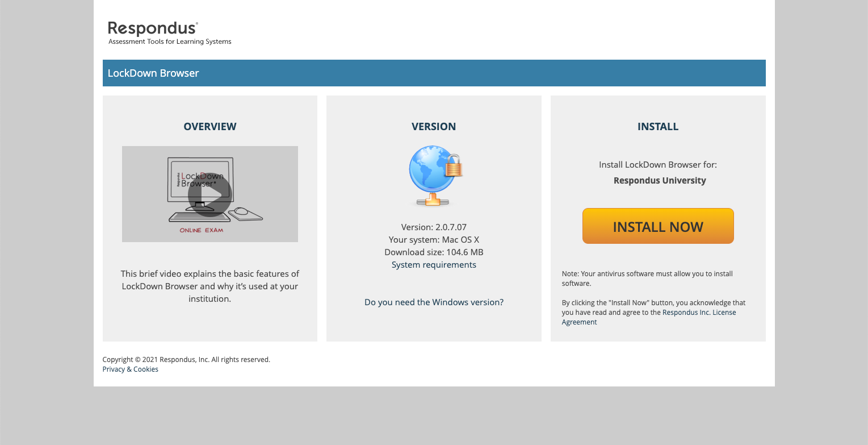Select the overview video thumbnail
Viewport: 868px width, 445px height.
(209, 194)
